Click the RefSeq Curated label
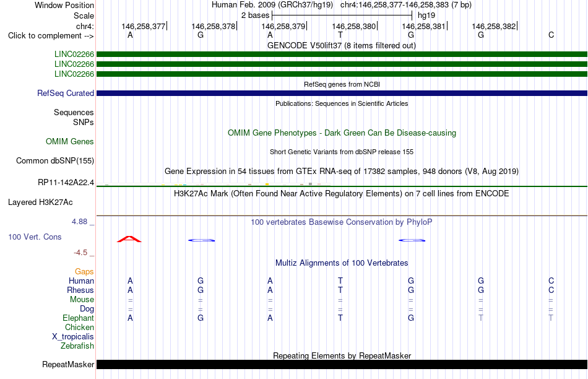This screenshot has height=379, width=588. [66, 93]
